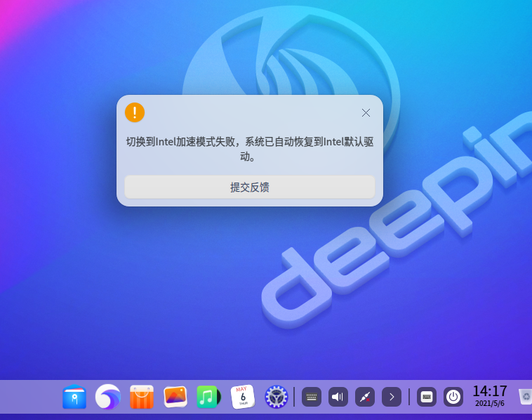Viewport: 532px width, 420px height.
Task: Click the orange warning icon in dialog
Action: point(135,112)
